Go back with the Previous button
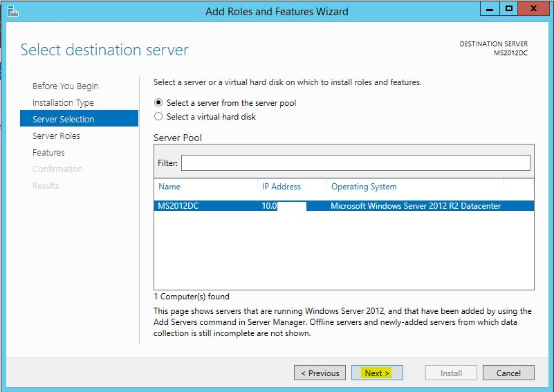 pos(320,373)
